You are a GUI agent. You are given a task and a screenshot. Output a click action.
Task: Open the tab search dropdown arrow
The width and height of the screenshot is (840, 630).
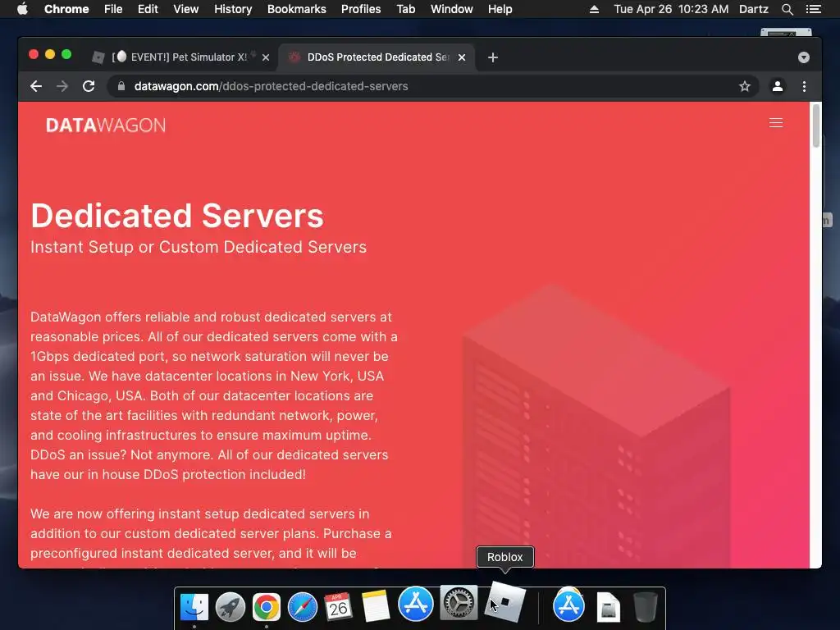[x=804, y=57]
